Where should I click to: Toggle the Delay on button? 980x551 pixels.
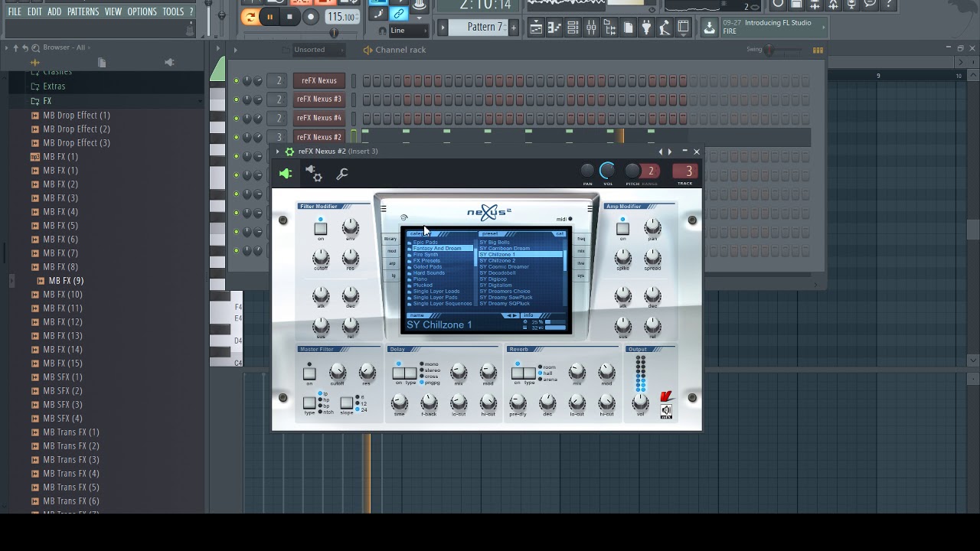point(398,373)
